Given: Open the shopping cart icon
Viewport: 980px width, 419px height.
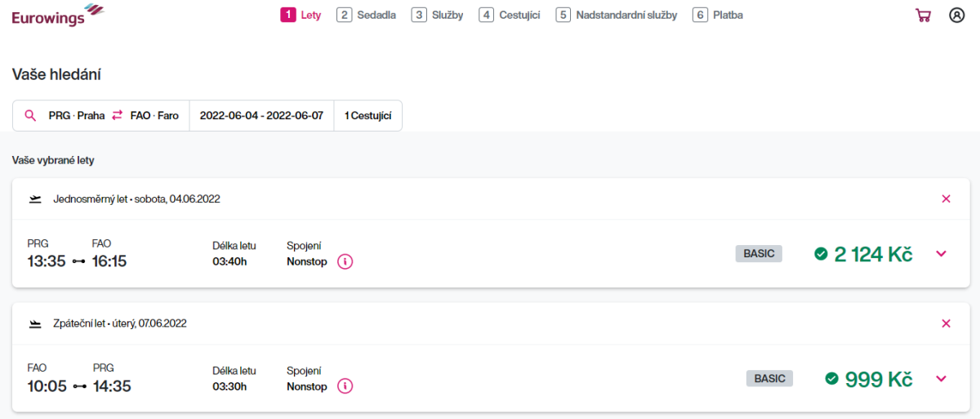Looking at the screenshot, I should tap(923, 15).
